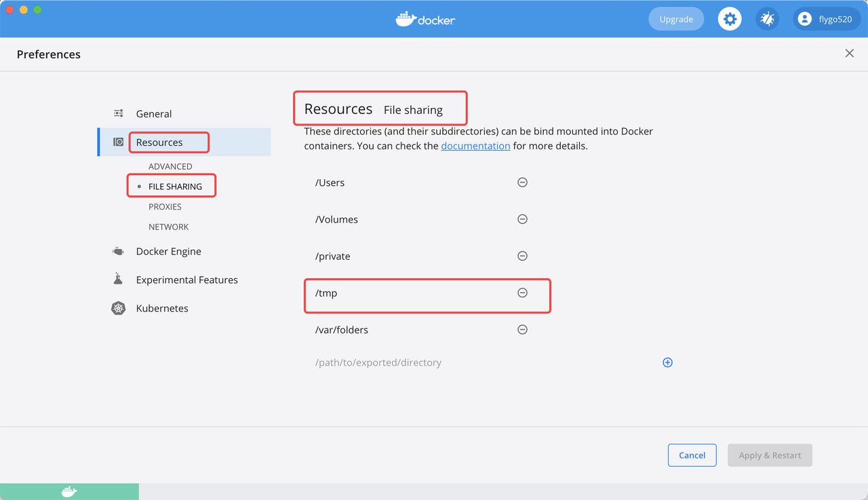The height and width of the screenshot is (500, 868).
Task: Remove the /tmp shared directory
Action: [522, 292]
